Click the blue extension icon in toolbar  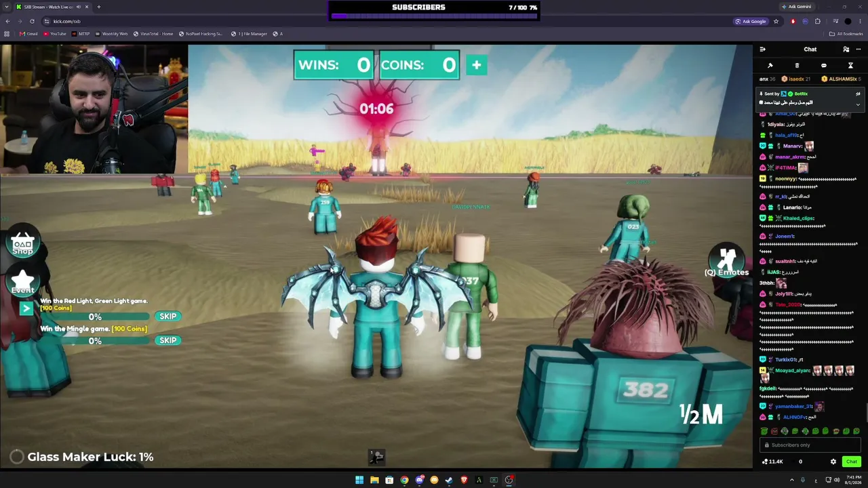[805, 21]
